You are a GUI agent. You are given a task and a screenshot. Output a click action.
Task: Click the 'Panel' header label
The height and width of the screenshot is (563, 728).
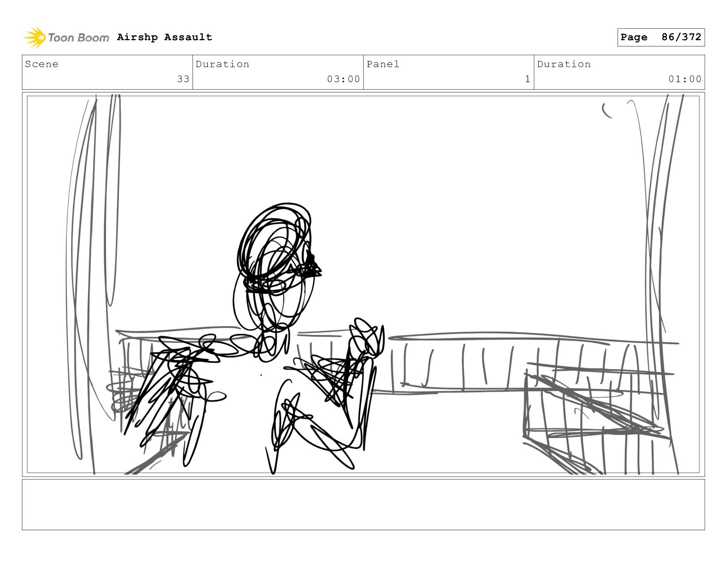pos(383,64)
